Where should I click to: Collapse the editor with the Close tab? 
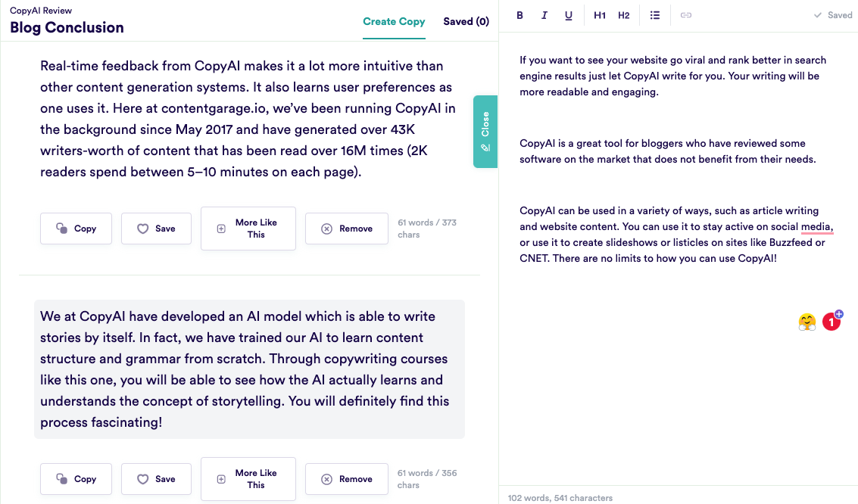[485, 131]
